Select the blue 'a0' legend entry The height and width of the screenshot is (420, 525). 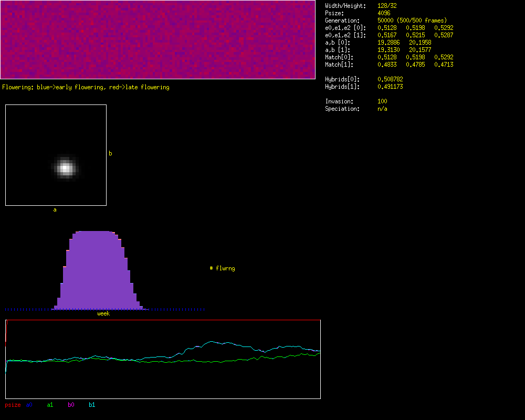pos(29,405)
